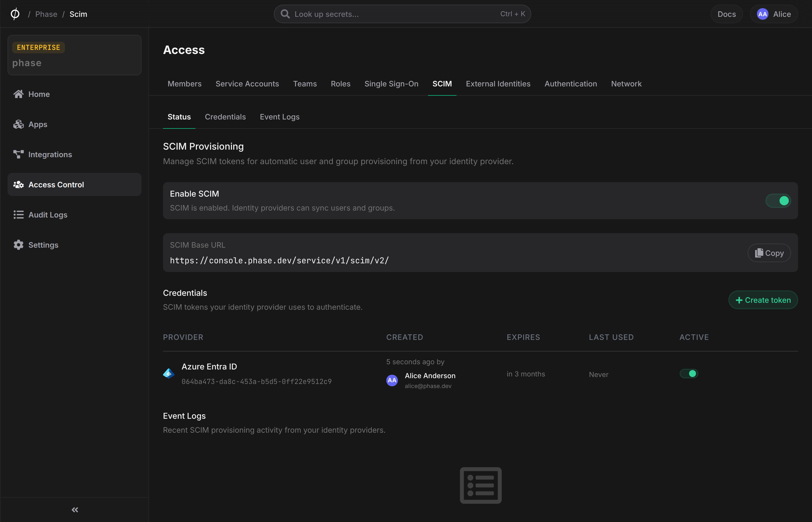Image resolution: width=812 pixels, height=522 pixels.
Task: Open the Service Accounts tab
Action: click(247, 84)
